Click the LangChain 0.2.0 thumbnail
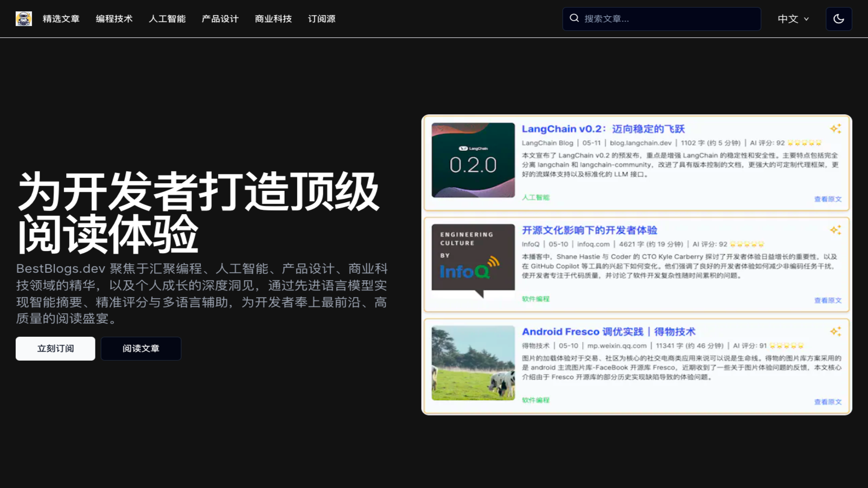Viewport: 868px width, 488px height. click(x=473, y=160)
